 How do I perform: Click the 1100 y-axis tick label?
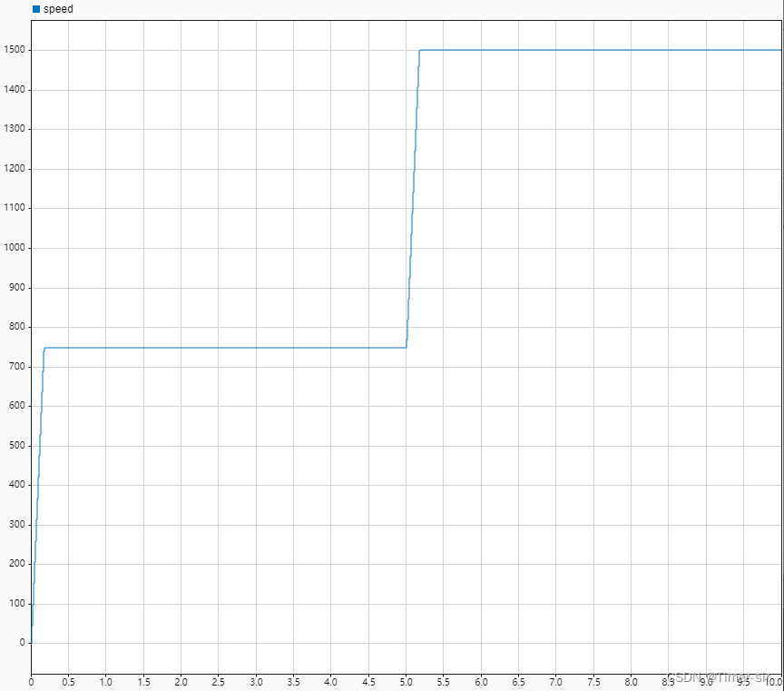(14, 208)
